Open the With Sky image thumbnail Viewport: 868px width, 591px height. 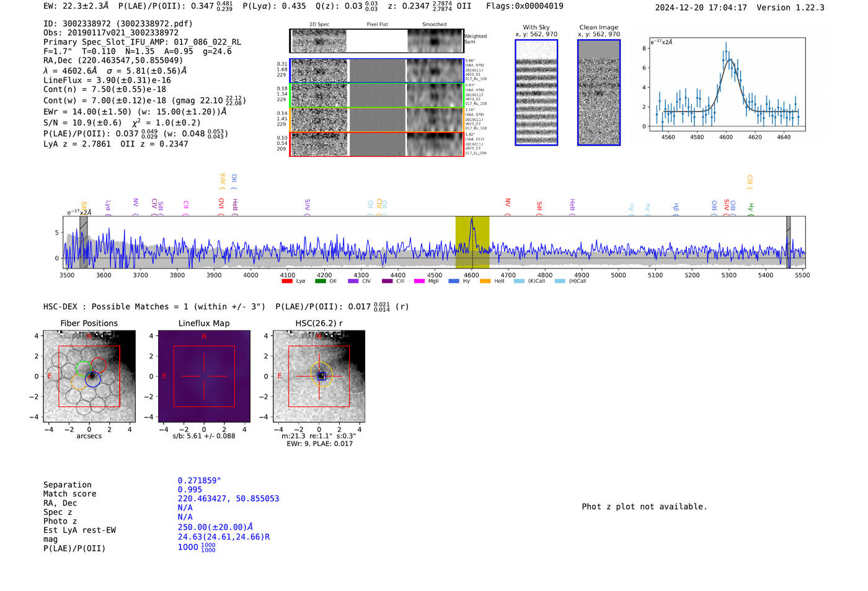(536, 92)
